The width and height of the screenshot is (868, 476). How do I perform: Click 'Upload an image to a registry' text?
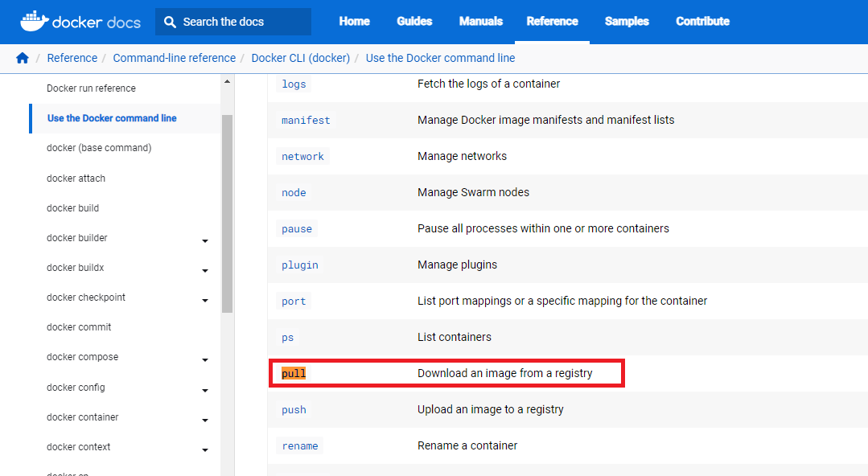[491, 409]
